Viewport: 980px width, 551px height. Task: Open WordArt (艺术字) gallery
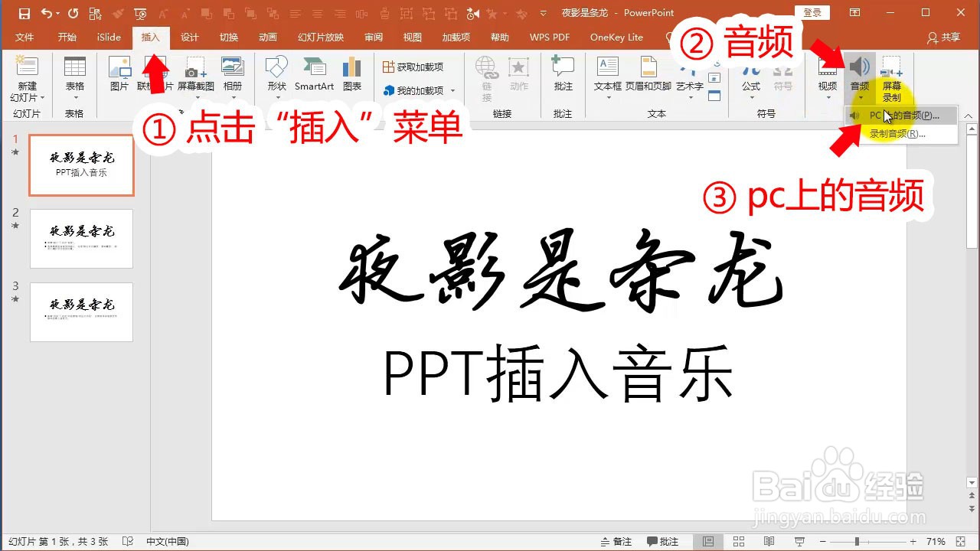pos(690,79)
